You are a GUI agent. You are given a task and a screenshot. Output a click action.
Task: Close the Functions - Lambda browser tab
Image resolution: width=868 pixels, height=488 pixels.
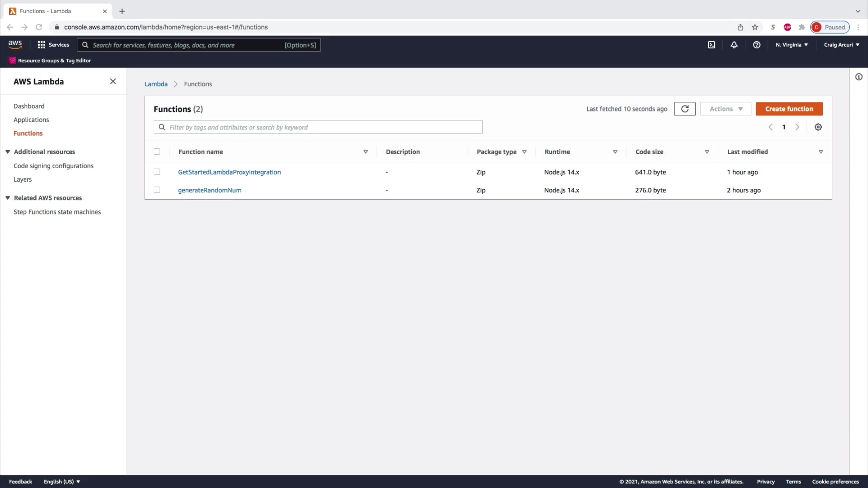[x=105, y=11]
